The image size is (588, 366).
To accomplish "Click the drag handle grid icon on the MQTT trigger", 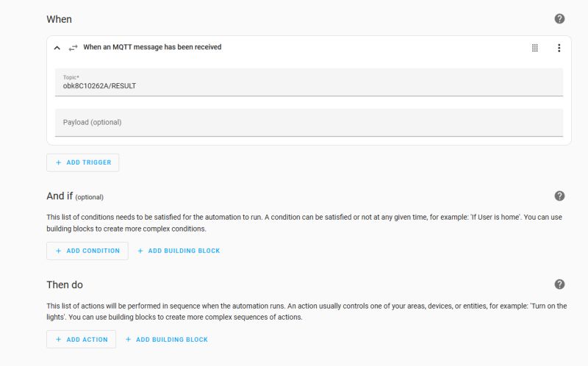I will pos(535,48).
